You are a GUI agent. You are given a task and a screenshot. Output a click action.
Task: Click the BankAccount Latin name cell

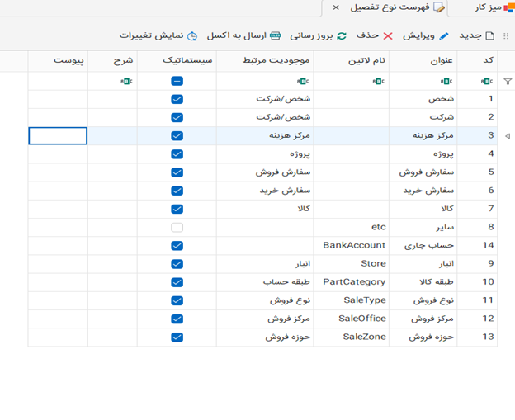click(352, 246)
